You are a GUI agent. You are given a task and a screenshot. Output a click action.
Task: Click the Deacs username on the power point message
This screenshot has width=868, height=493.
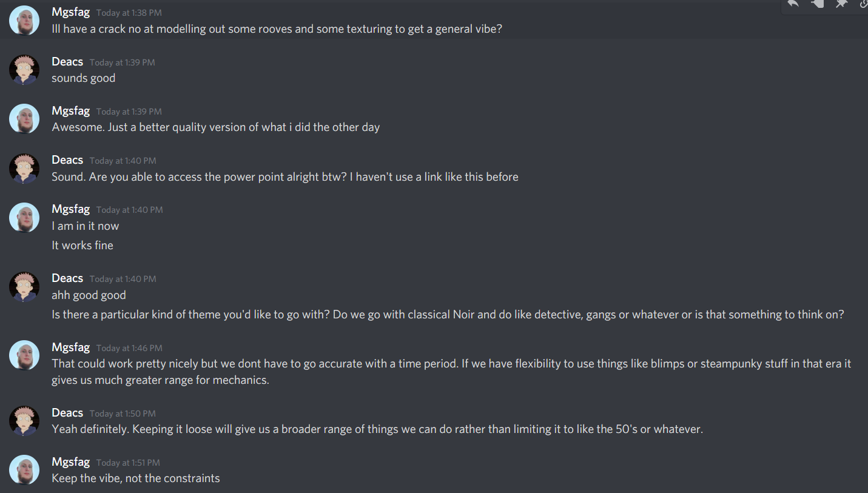[67, 160]
